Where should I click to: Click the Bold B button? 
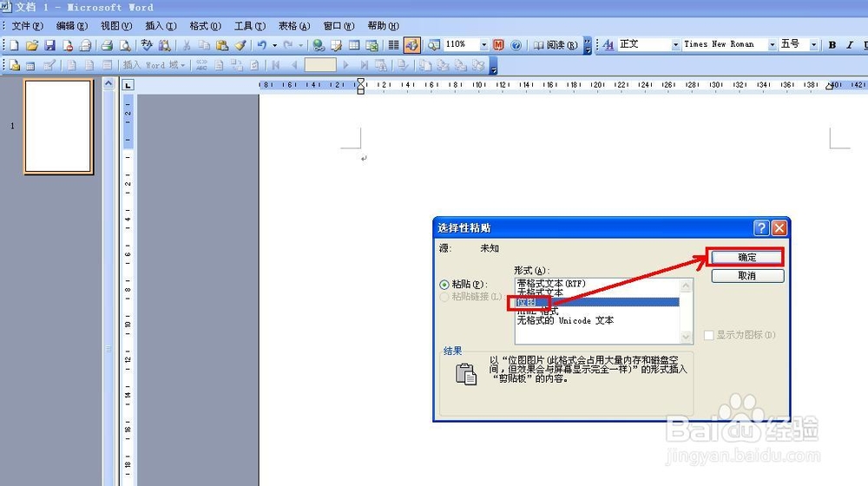832,45
